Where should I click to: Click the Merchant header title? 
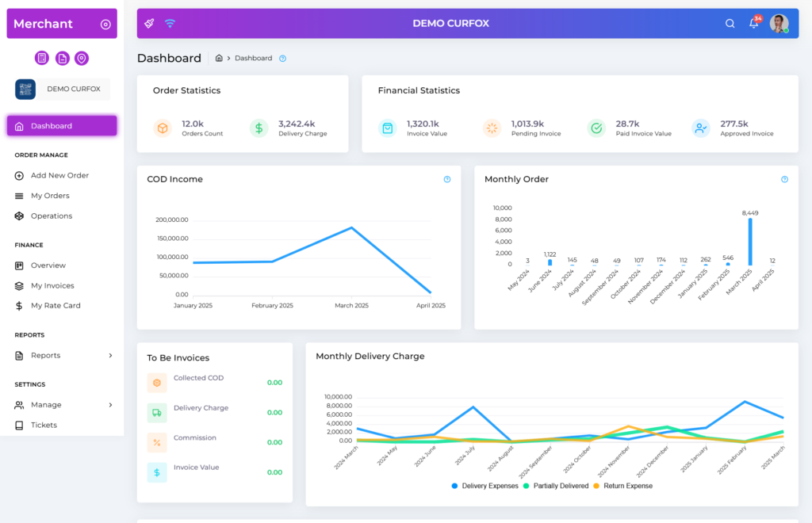(x=43, y=24)
